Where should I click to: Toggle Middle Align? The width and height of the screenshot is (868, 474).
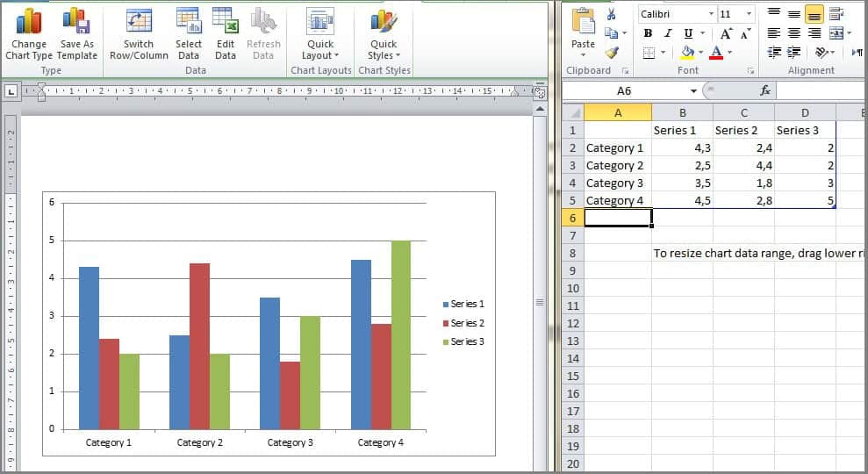pyautogui.click(x=793, y=14)
